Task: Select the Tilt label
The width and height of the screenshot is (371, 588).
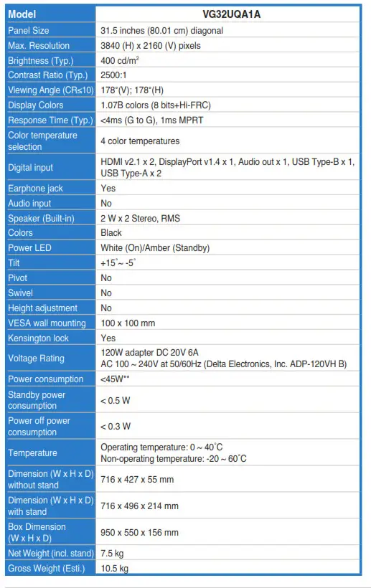Action: [14, 263]
